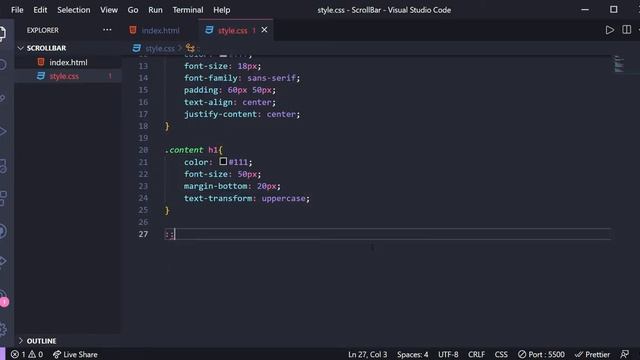Open the Edit menu
Image resolution: width=640 pixels, height=360 pixels.
[x=40, y=10]
